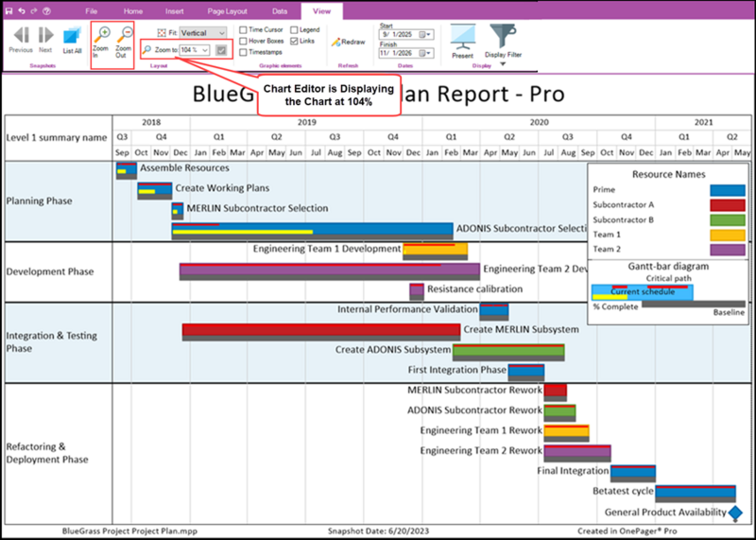Open the Finish date picker

(x=423, y=53)
